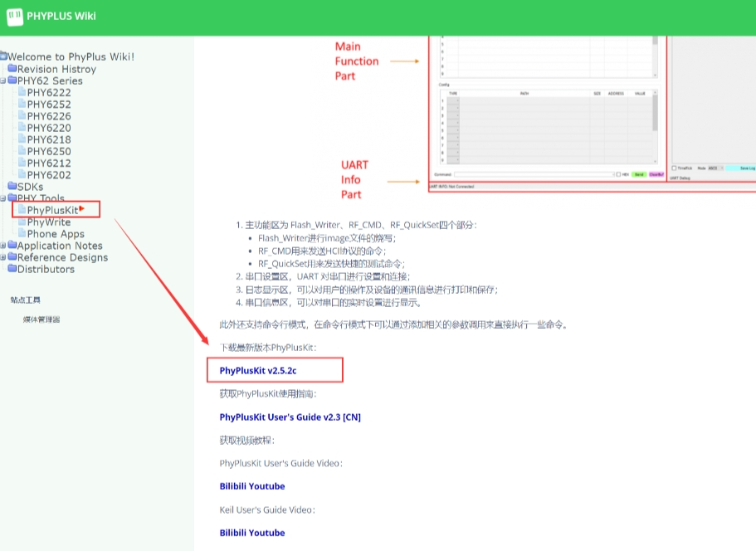Image resolution: width=756 pixels, height=551 pixels.
Task: Click the root icon beside Welcome to PhyPlus Wiki
Action: (4, 56)
